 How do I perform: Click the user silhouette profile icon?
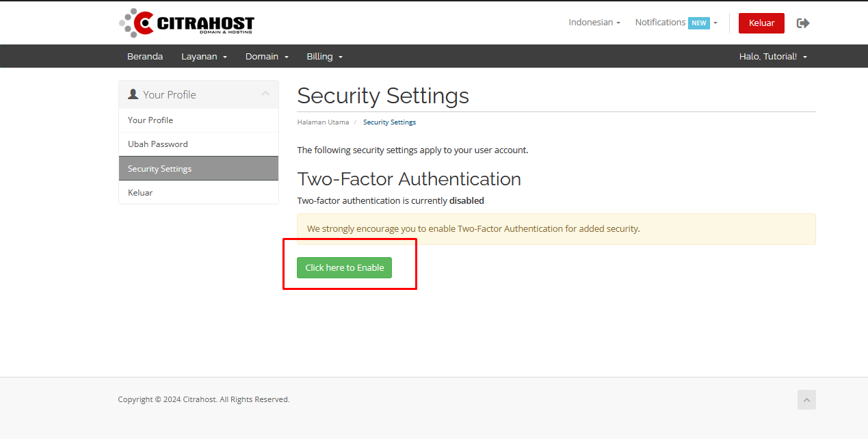133,94
